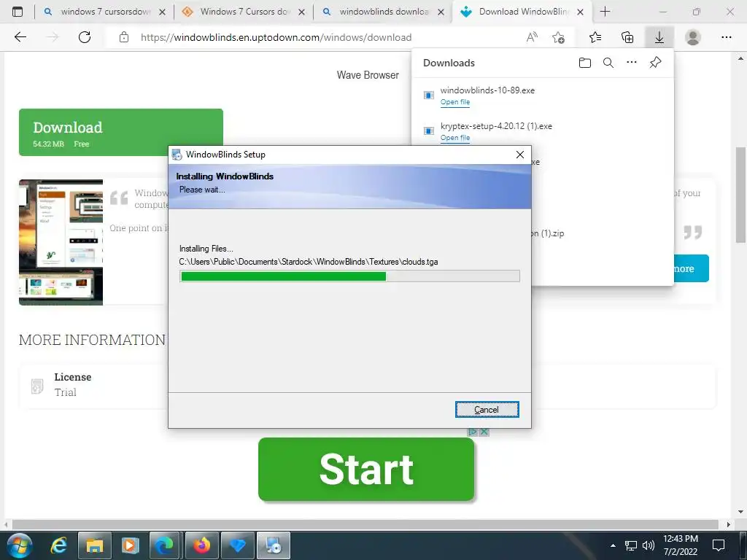
Task: Click the browser Back arrow
Action: pos(20,37)
